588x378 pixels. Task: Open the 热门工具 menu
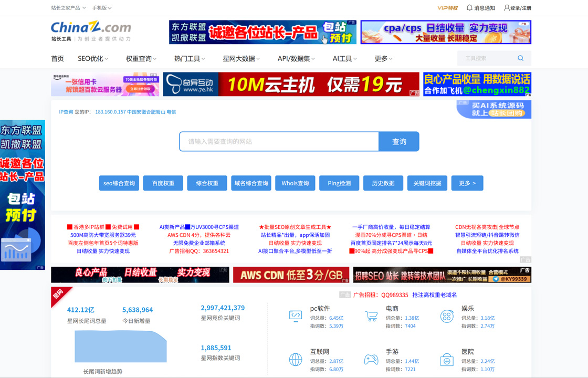coord(190,58)
